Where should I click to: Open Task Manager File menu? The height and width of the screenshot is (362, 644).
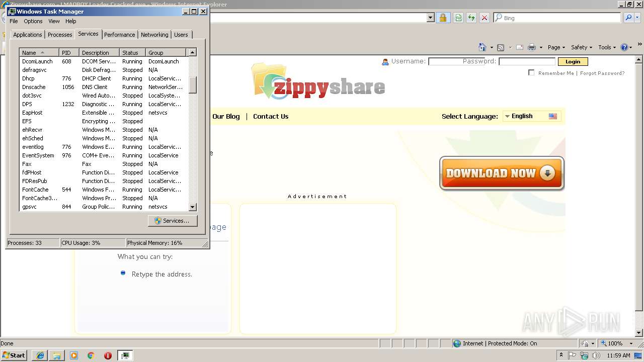[14, 21]
